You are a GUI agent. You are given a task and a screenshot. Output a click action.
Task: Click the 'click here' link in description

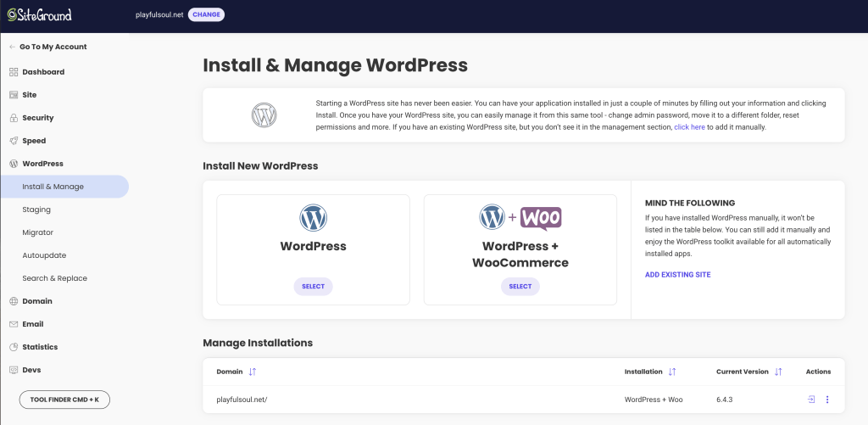click(x=689, y=127)
